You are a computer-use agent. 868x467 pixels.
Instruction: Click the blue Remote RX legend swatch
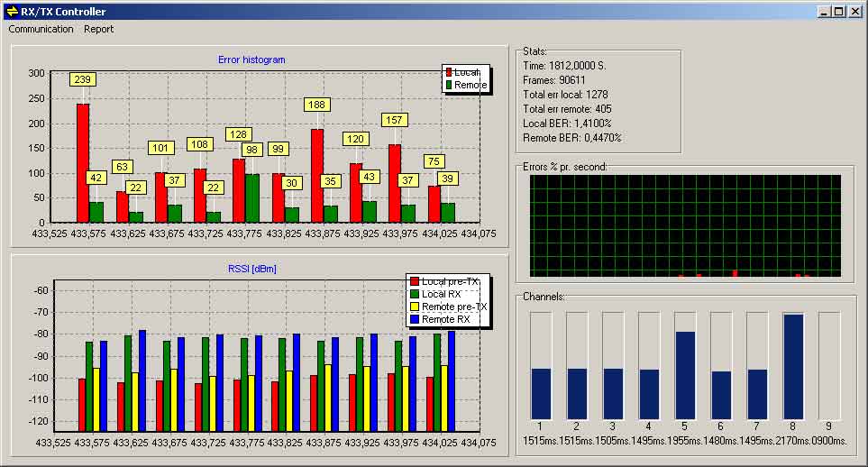(414, 320)
